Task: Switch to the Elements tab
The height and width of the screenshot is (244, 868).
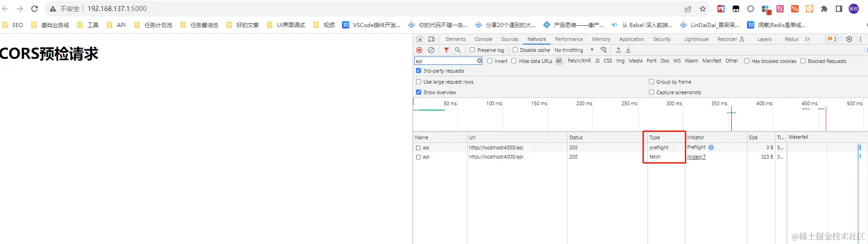Action: tap(456, 39)
